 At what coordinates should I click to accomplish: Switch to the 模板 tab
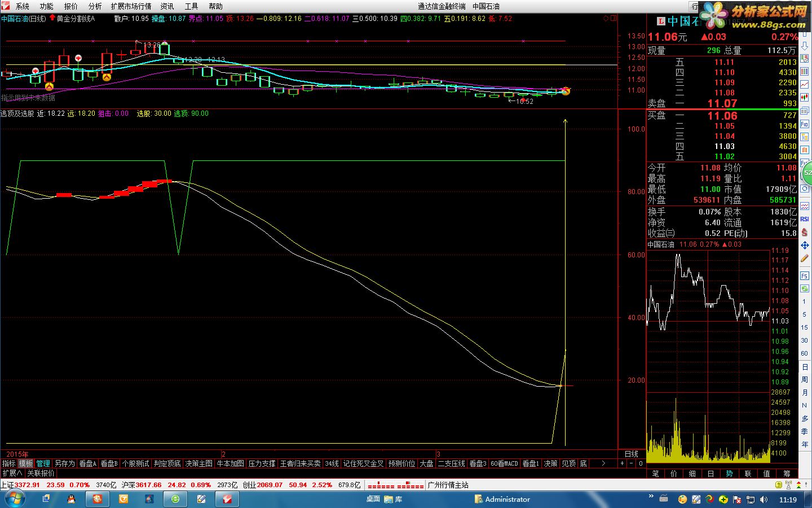point(26,463)
